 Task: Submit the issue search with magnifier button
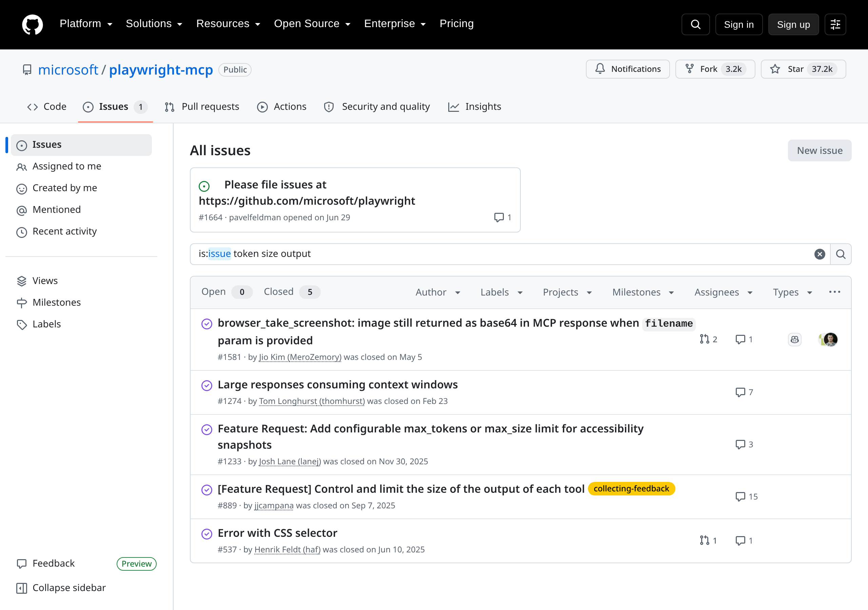pyautogui.click(x=841, y=254)
